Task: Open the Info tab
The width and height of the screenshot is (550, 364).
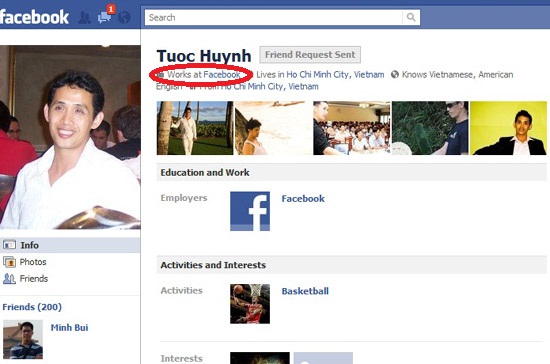Action: [x=70, y=245]
